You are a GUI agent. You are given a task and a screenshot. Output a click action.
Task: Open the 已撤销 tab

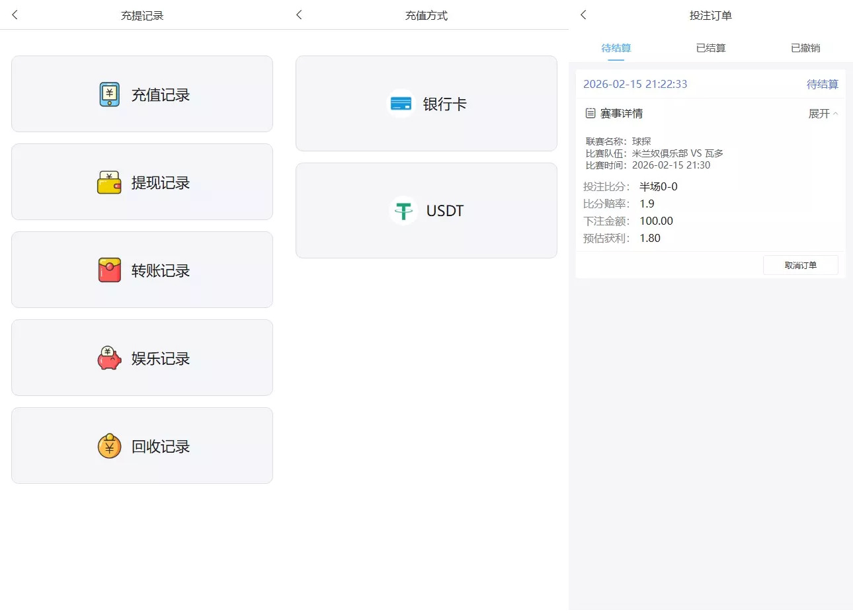tap(805, 48)
